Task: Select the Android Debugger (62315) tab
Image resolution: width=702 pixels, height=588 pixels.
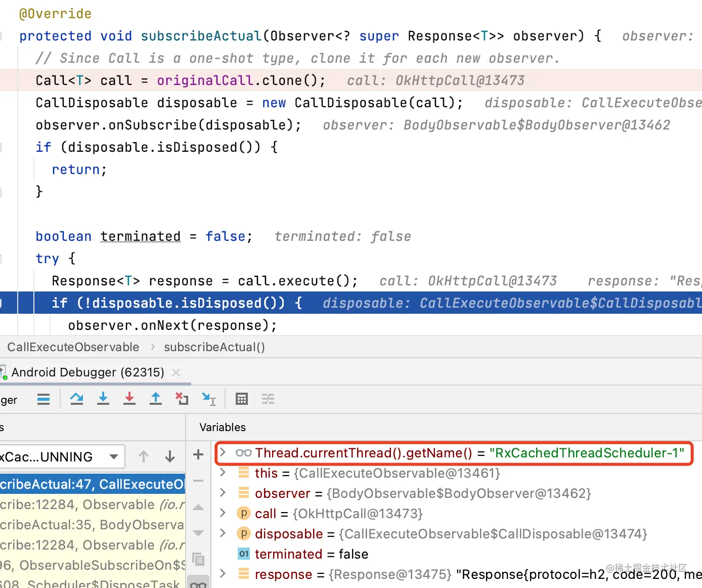Action: 87,372
